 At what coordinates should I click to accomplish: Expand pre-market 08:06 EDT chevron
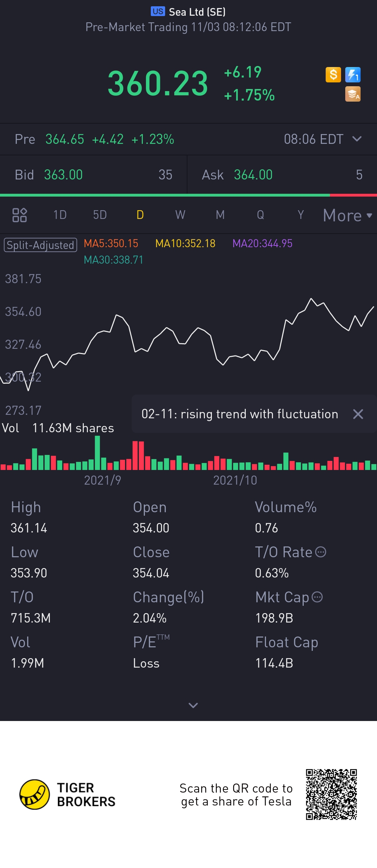click(357, 139)
